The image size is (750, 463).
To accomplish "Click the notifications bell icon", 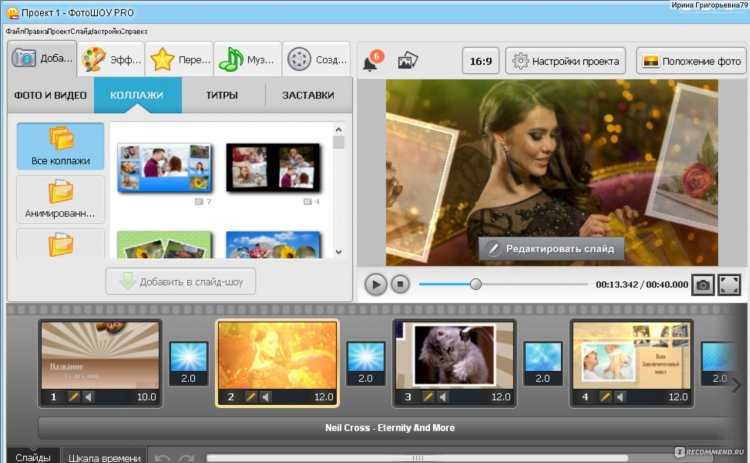I will (373, 60).
